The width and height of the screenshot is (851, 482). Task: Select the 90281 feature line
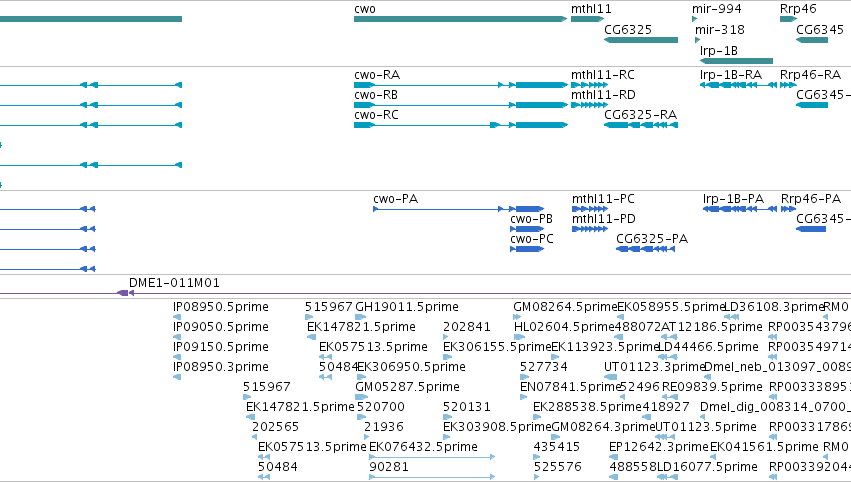[432, 477]
